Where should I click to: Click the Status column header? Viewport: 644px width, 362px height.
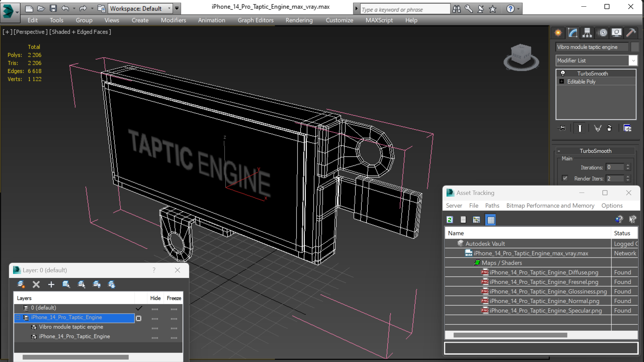624,233
